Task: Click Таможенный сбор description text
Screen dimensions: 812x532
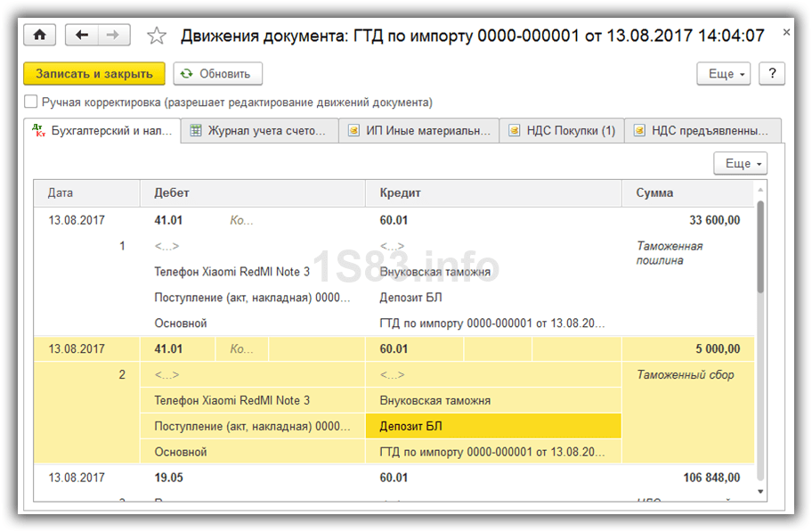Action: click(x=686, y=375)
